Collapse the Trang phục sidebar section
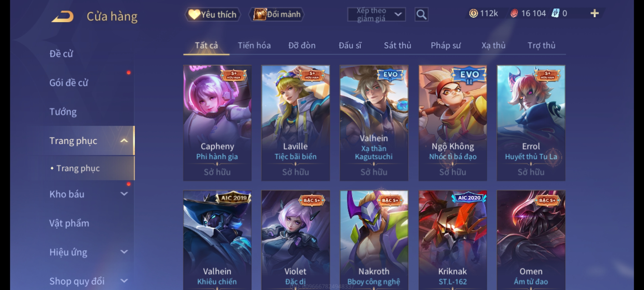Screen dimensions: 644x290 [x=124, y=141]
